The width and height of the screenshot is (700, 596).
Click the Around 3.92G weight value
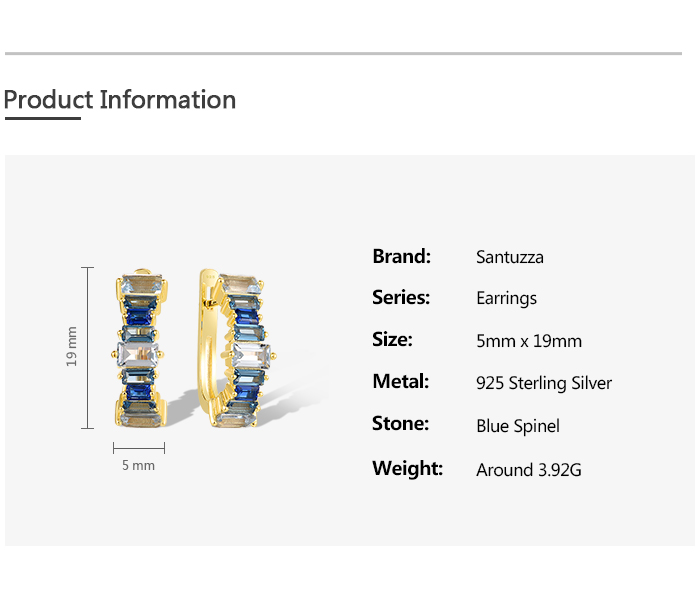(x=529, y=470)
